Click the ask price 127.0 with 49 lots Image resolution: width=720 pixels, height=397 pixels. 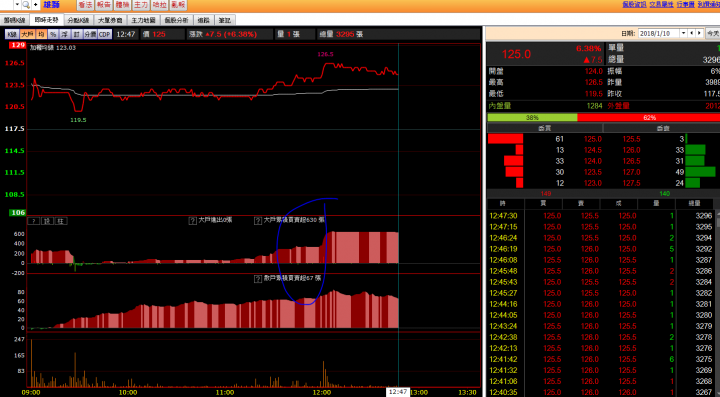pyautogui.click(x=631, y=172)
